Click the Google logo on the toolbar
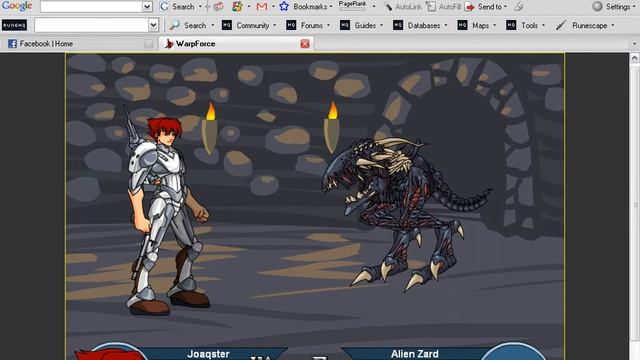The image size is (640, 360). pos(17,6)
